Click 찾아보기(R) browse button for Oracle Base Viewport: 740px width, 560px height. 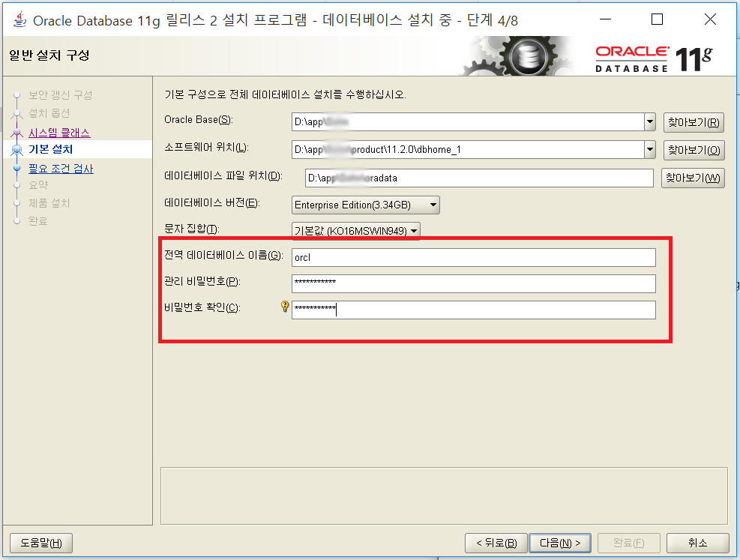(694, 123)
